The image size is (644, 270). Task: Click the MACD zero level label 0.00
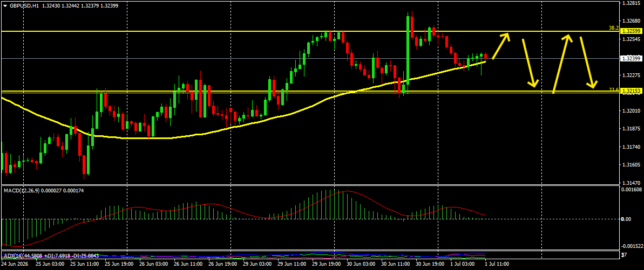click(626, 219)
